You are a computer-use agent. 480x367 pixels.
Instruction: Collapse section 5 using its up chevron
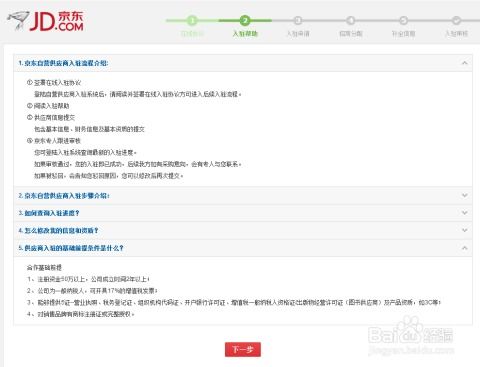[x=464, y=248]
